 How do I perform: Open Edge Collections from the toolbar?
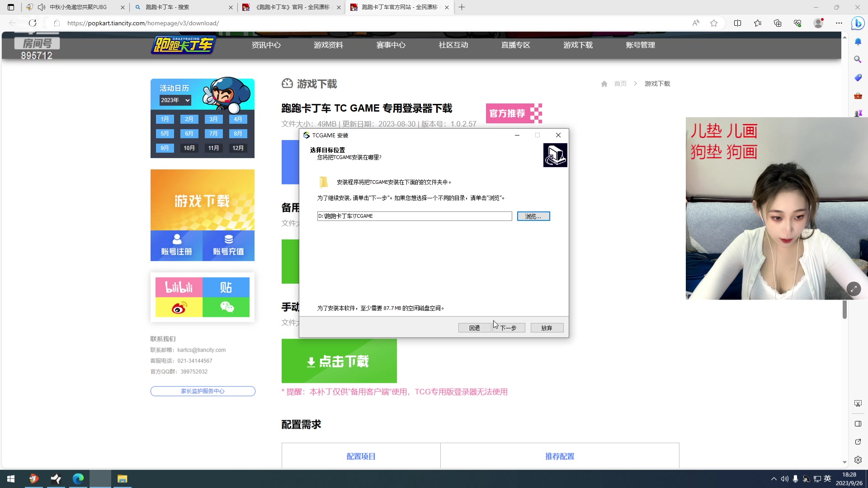778,23
